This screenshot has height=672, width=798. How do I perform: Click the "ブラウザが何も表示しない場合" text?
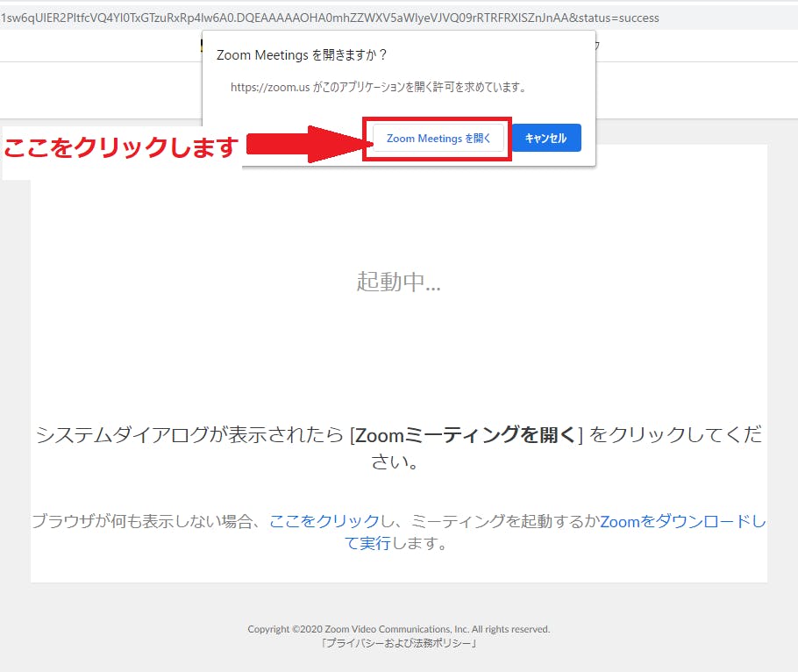pyautogui.click(x=146, y=521)
